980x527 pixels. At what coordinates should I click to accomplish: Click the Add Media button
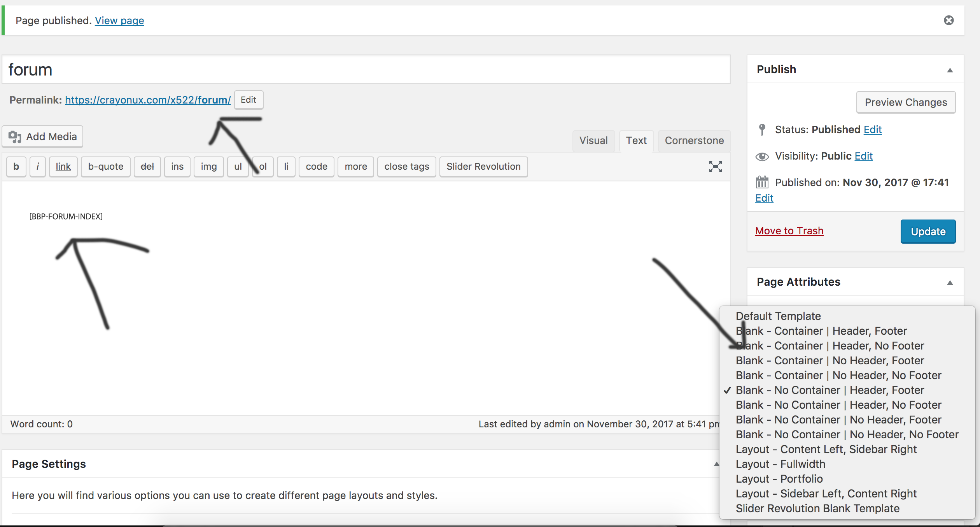coord(43,137)
